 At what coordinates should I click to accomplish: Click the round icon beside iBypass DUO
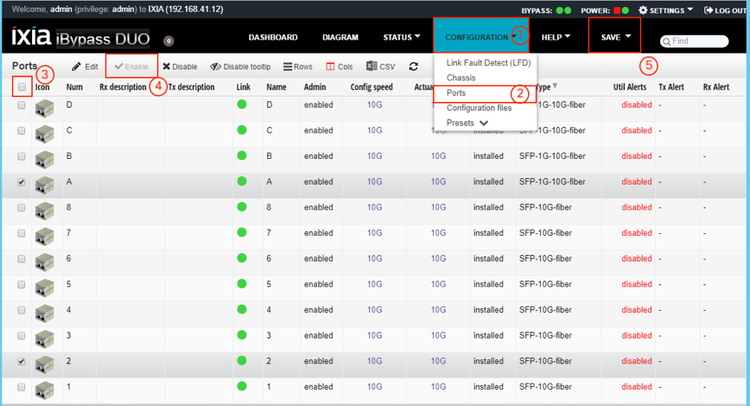168,41
